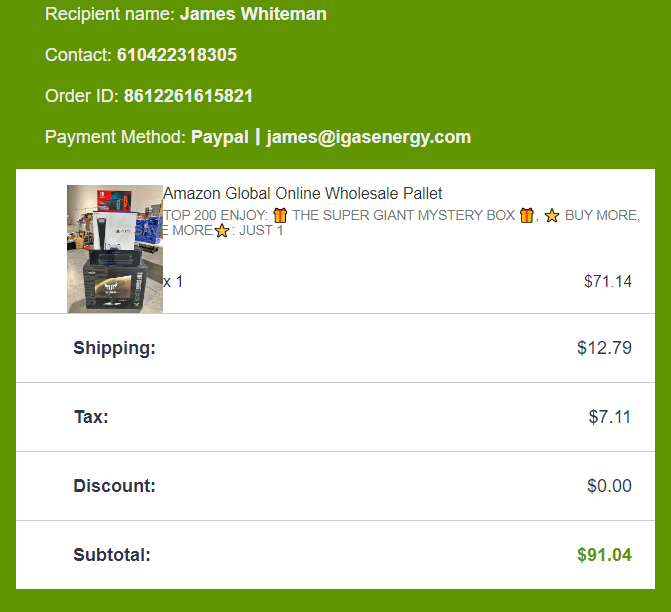
Task: Click the TOP 200 ENJOY description text
Action: [215, 215]
